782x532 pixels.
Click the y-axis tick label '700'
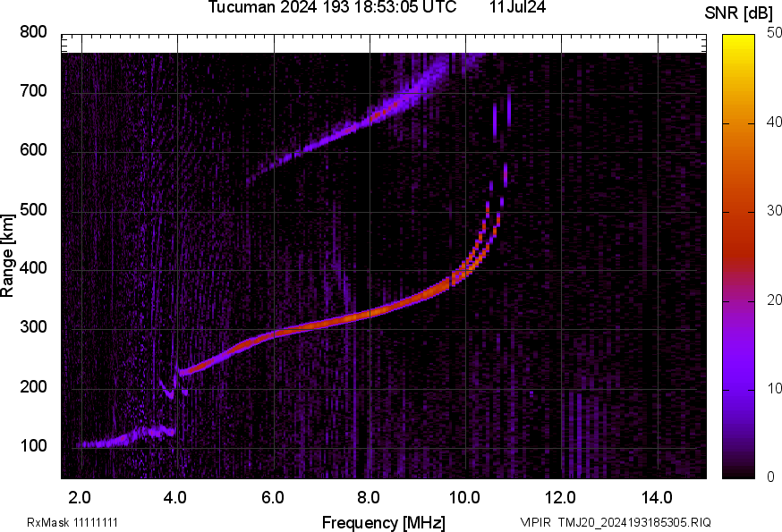33,91
